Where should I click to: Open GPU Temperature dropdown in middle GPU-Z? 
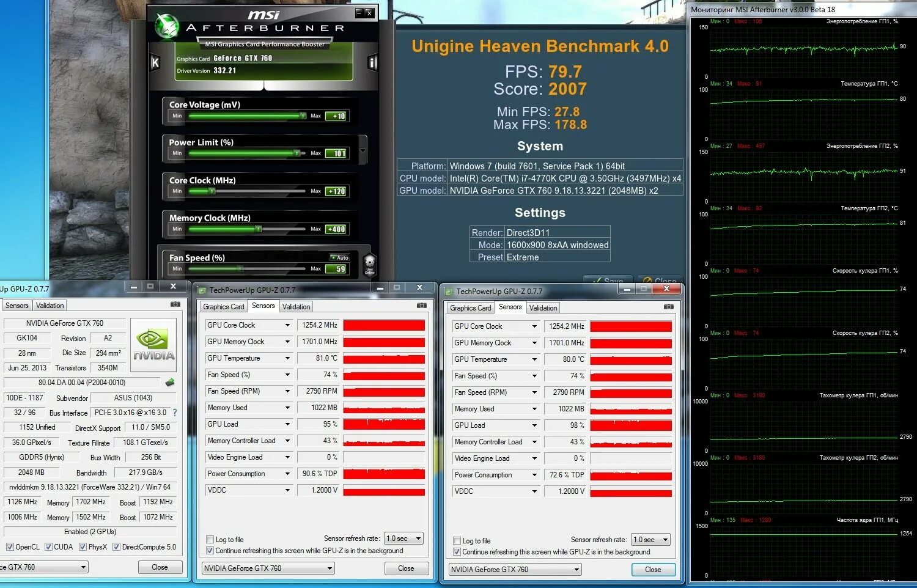pyautogui.click(x=287, y=358)
